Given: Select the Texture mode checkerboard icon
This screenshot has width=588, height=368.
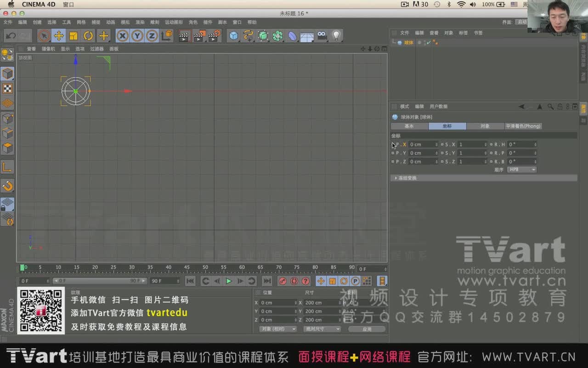Looking at the screenshot, I should tap(7, 89).
